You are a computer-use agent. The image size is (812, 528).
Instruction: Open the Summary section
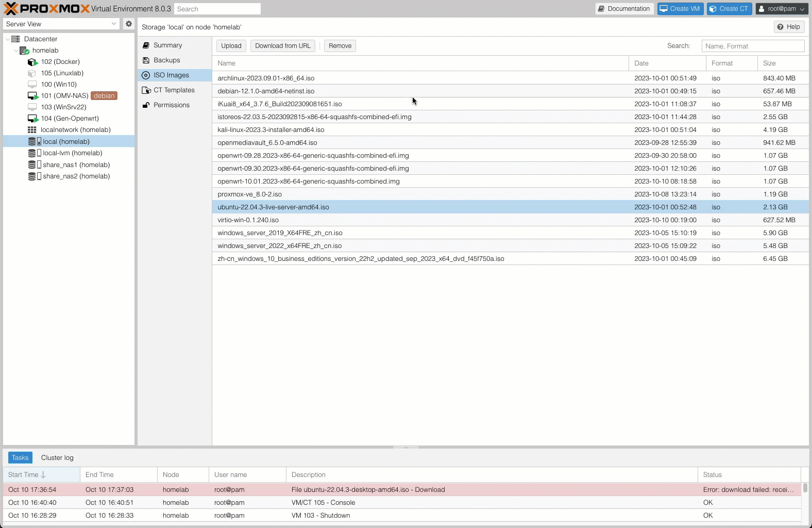pyautogui.click(x=175, y=45)
